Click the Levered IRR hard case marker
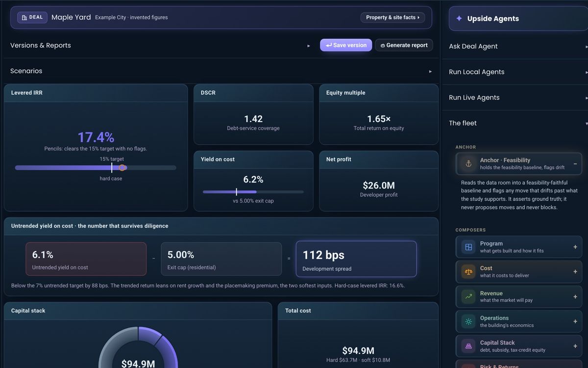 coord(122,168)
